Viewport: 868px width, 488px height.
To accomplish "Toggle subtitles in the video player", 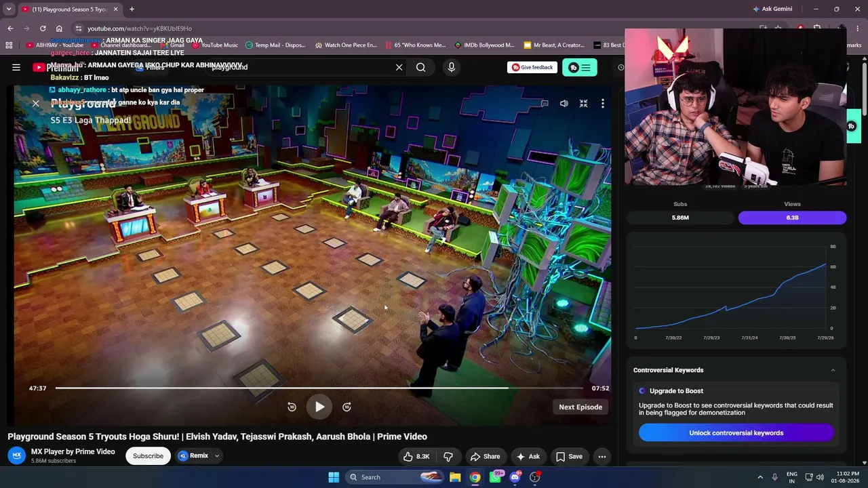I will [545, 104].
